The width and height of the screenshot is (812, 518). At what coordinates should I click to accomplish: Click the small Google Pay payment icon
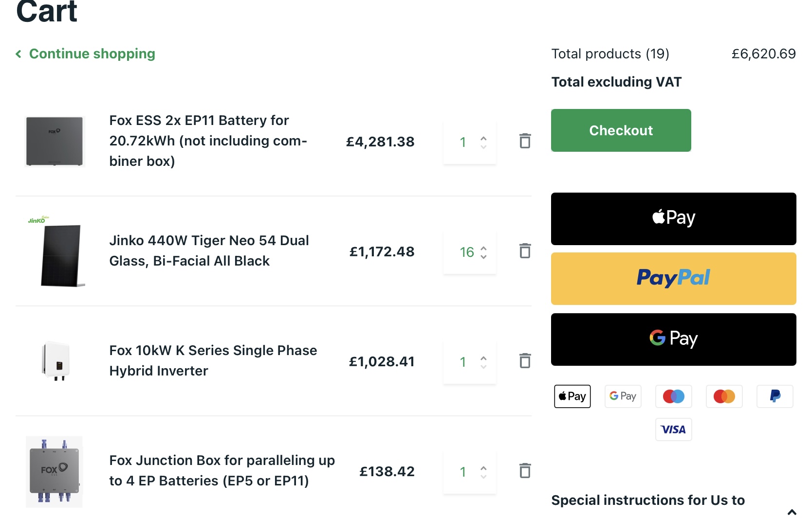[623, 396]
